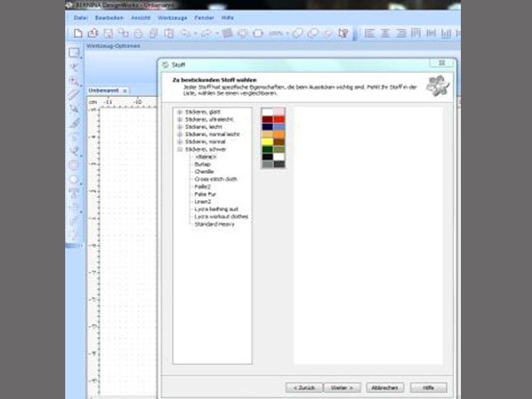Click the align left icon
The width and height of the screenshot is (532, 399).
370,33
